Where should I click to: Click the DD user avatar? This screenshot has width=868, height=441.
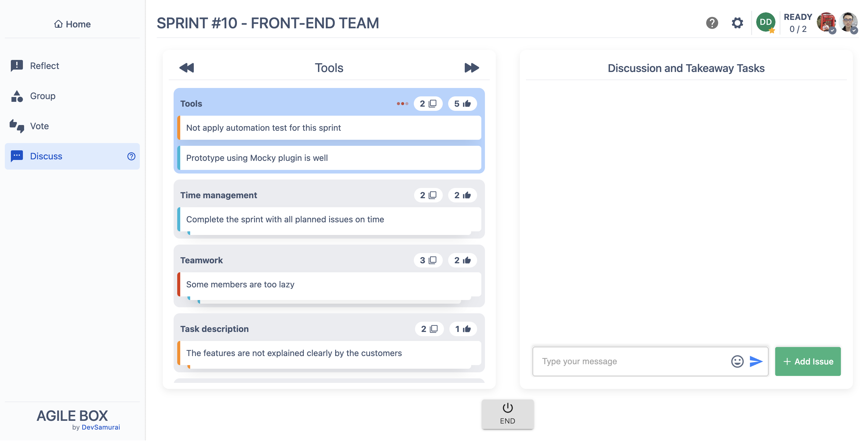pyautogui.click(x=765, y=22)
